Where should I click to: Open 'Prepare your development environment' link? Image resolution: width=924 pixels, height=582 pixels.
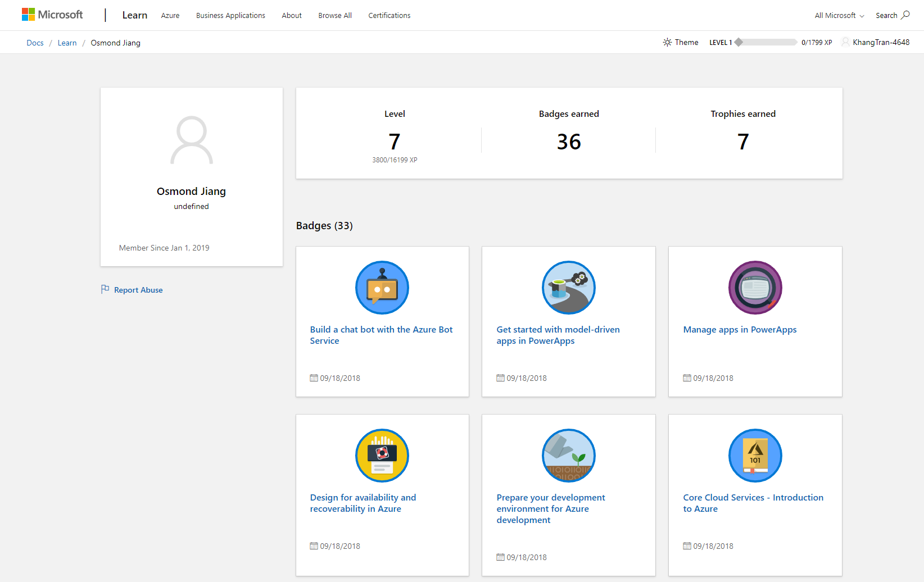(551, 508)
